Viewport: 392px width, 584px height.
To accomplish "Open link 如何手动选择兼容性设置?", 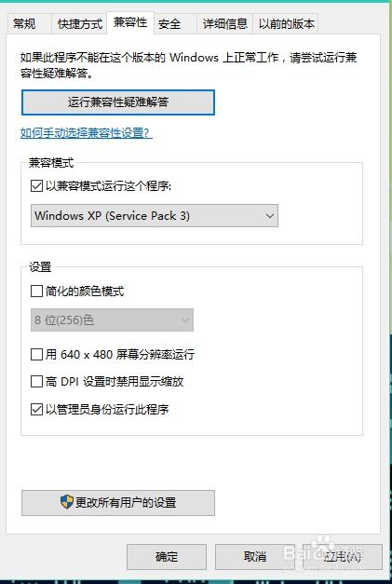I will [87, 133].
